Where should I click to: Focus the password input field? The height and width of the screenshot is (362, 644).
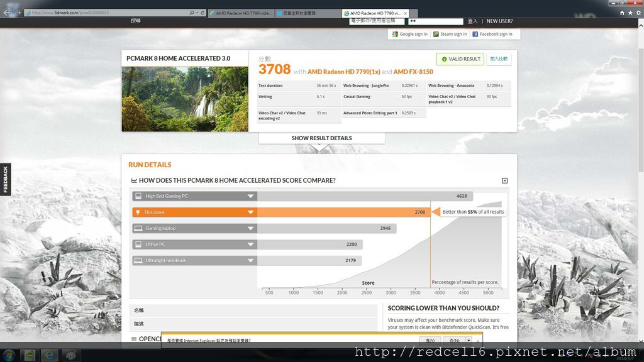[x=436, y=21]
